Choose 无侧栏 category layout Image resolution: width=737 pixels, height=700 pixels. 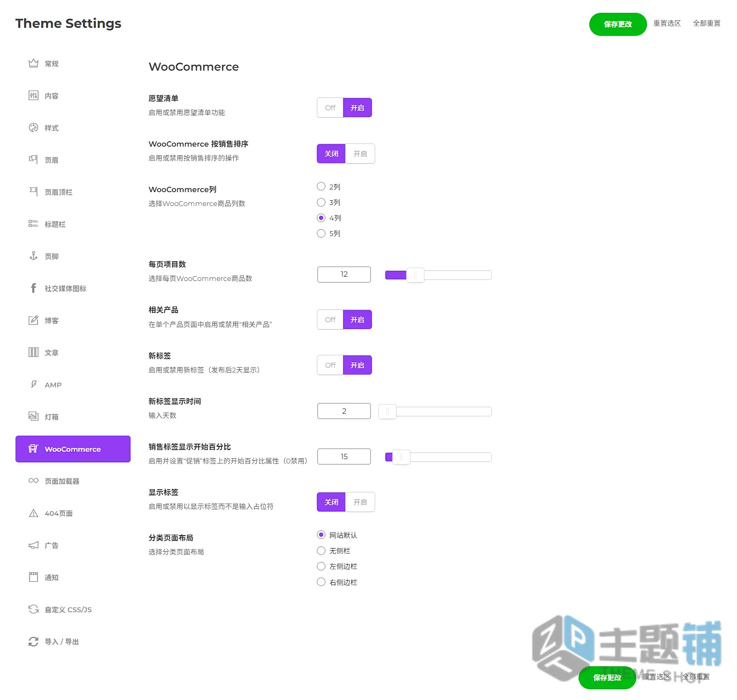tap(321, 550)
